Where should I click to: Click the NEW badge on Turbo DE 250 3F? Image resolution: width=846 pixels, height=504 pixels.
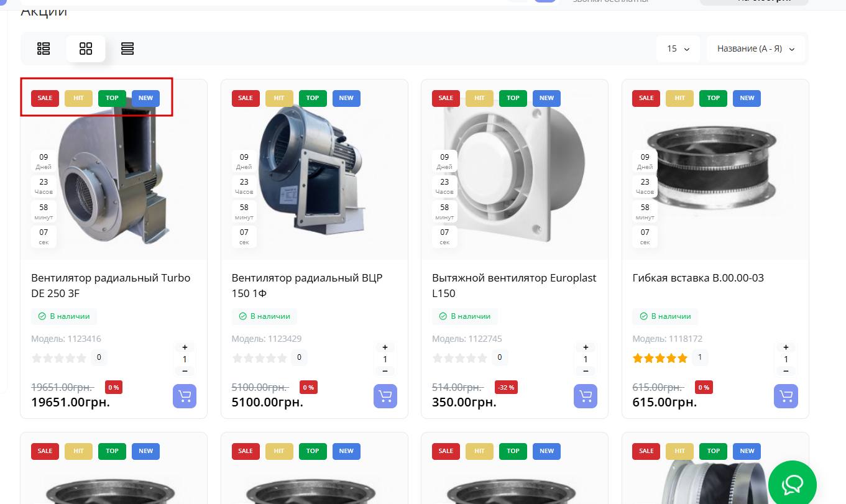pyautogui.click(x=145, y=98)
